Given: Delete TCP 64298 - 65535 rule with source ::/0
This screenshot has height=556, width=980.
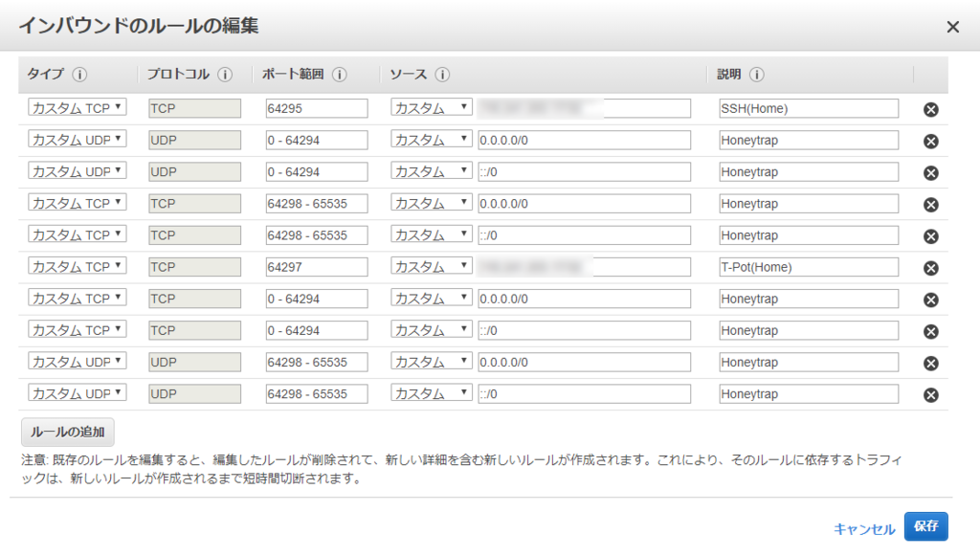Looking at the screenshot, I should [930, 236].
